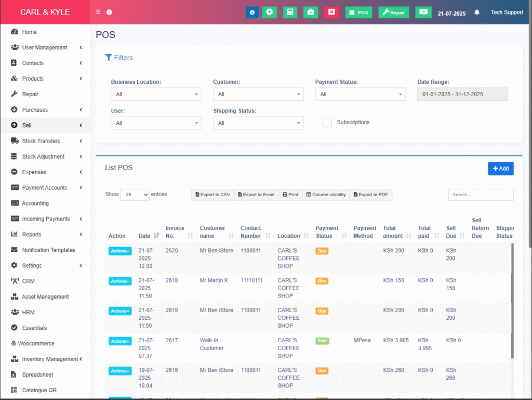Click the Essentials check-circle icon

coord(14,328)
